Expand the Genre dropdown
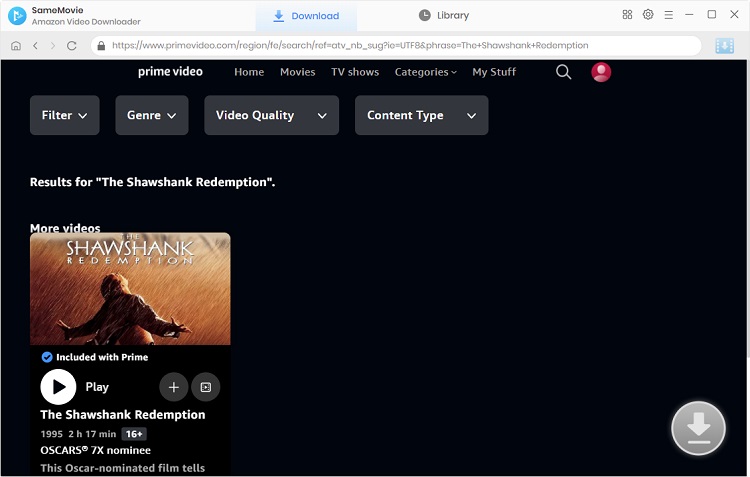The image size is (750, 477). (x=152, y=115)
